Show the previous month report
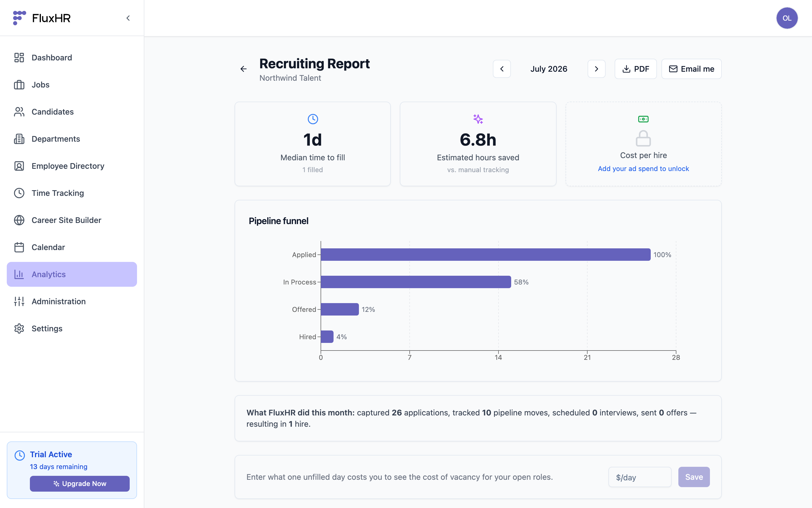The image size is (812, 508). point(502,69)
